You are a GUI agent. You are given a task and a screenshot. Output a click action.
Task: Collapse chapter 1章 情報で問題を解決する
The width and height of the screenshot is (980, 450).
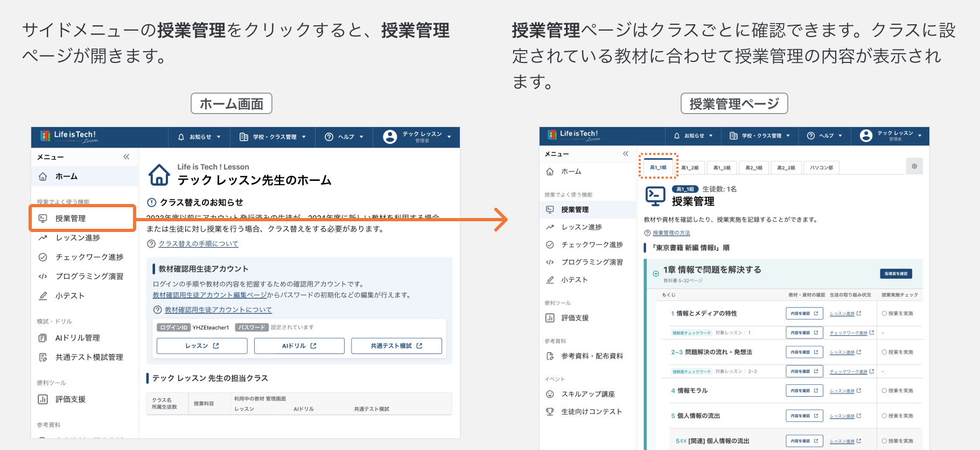tap(656, 273)
